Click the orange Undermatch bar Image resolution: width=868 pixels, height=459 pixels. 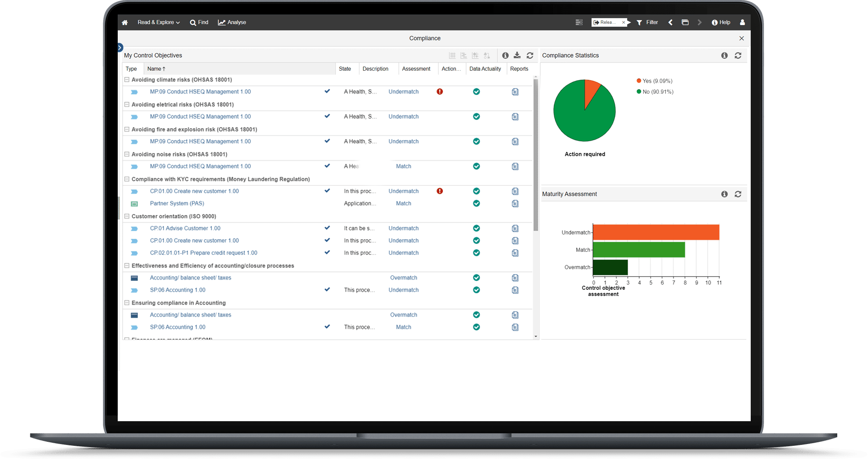(x=655, y=232)
